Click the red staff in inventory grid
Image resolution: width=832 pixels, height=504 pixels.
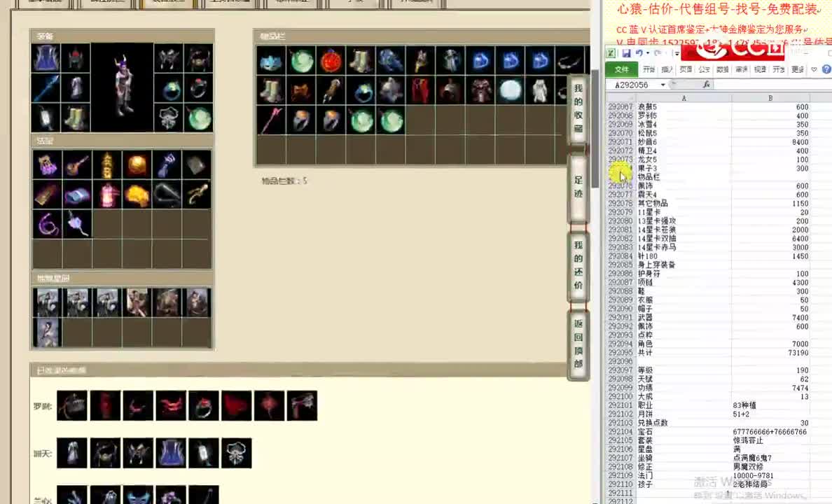[x=272, y=120]
